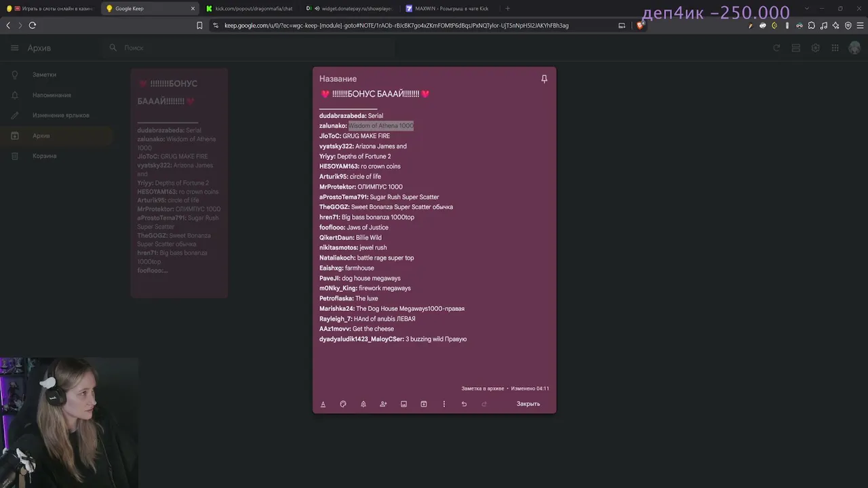This screenshot has width=868, height=488.
Task: Click the browser address bar URL
Action: [397, 26]
